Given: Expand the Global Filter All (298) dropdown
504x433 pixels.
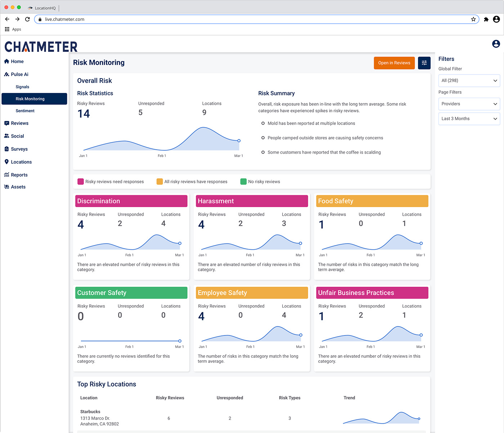Looking at the screenshot, I should click(469, 81).
